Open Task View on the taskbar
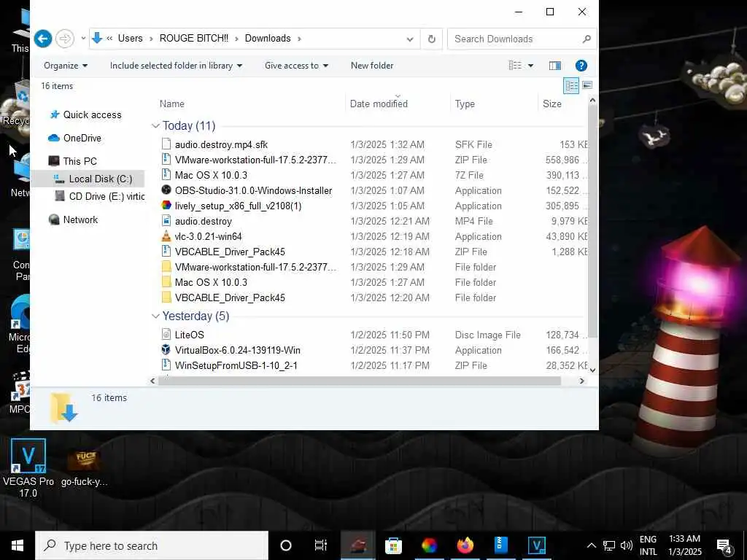747x560 pixels. point(321,545)
